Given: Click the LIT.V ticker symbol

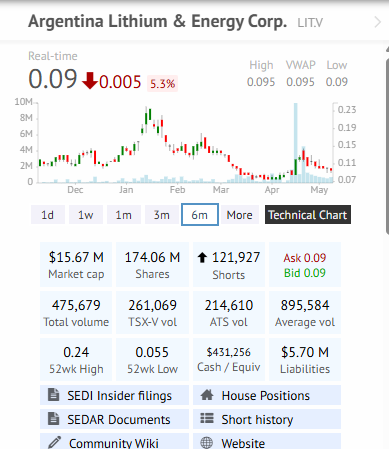Looking at the screenshot, I should [x=310, y=23].
